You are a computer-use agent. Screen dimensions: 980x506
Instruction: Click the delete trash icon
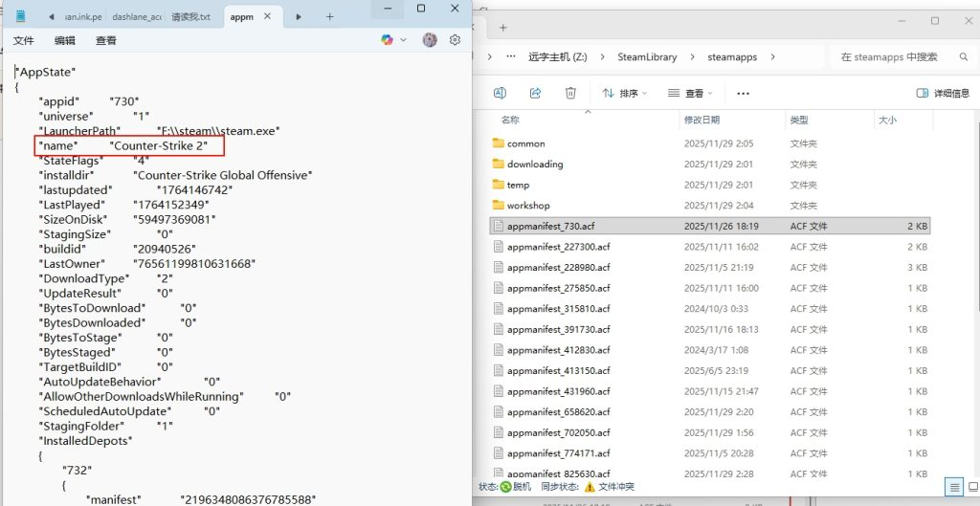(x=570, y=93)
